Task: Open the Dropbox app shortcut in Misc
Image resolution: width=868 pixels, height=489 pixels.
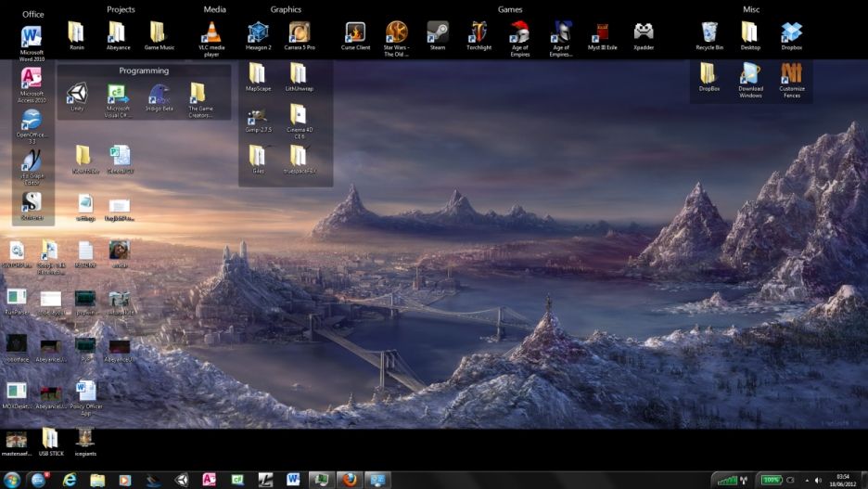Action: point(792,36)
